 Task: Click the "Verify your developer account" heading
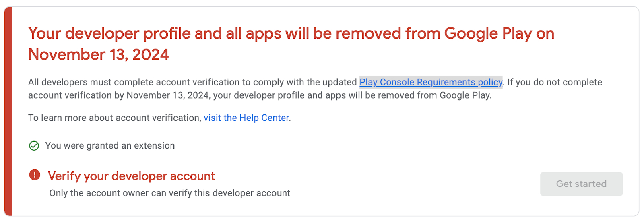click(131, 176)
